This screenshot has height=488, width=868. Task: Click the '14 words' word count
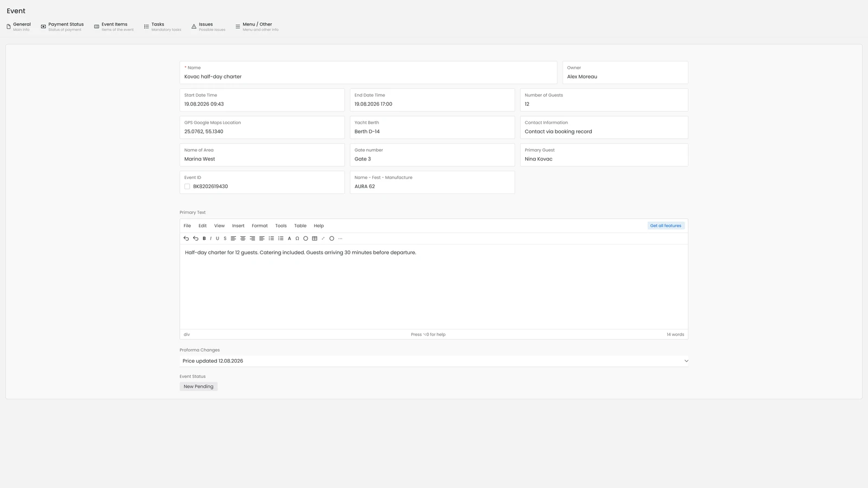(x=675, y=335)
